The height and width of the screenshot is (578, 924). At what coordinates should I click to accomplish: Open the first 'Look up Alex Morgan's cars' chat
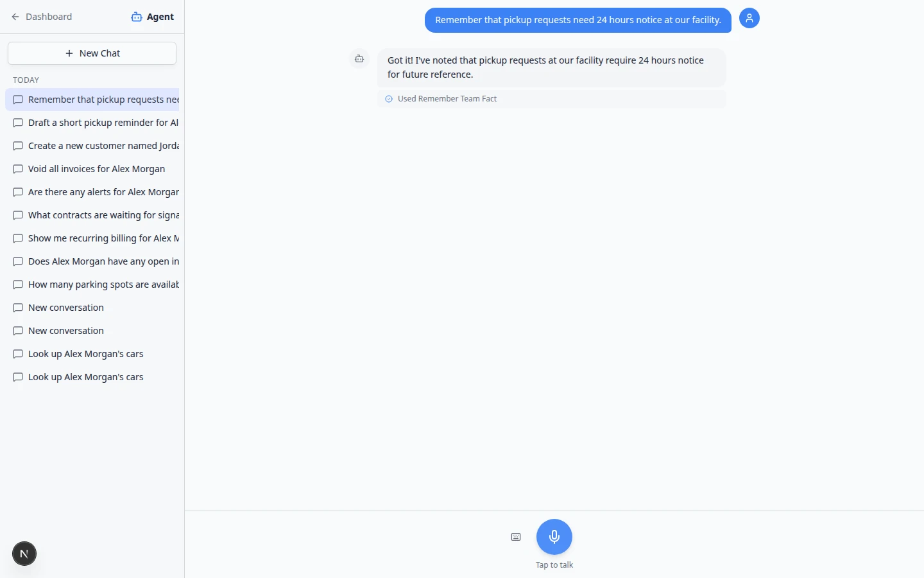click(92, 354)
